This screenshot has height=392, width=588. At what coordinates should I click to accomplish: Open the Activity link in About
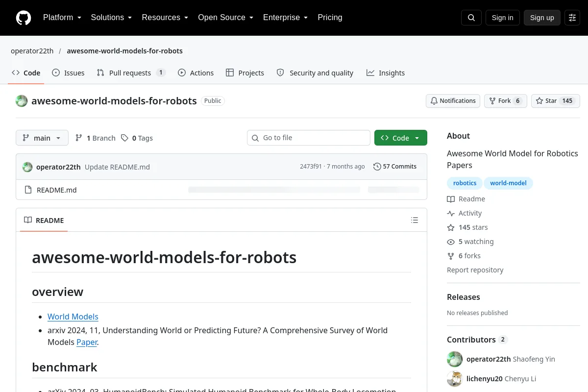coord(465,213)
